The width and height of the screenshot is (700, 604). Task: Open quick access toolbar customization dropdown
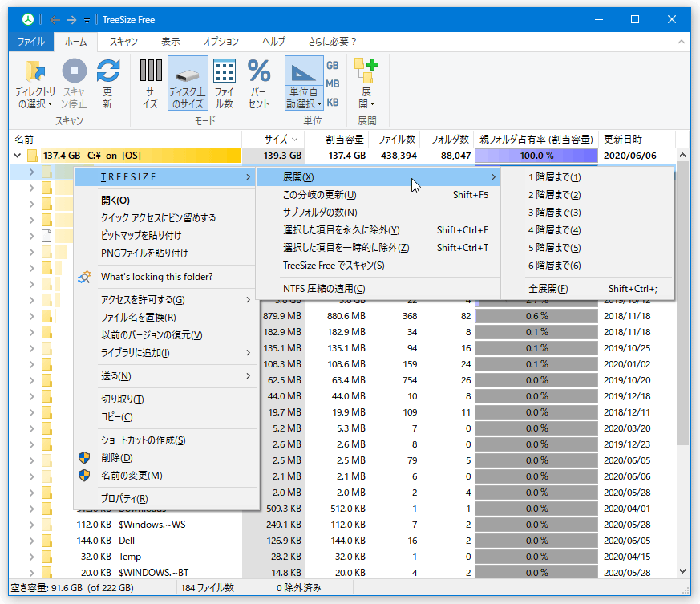point(87,20)
